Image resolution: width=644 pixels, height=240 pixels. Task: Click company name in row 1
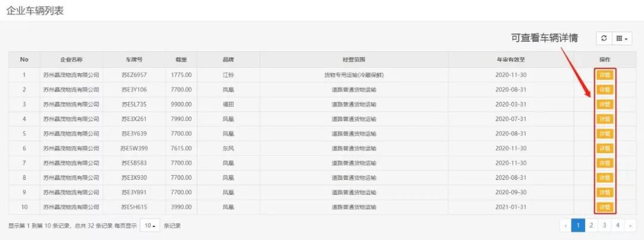click(72, 75)
